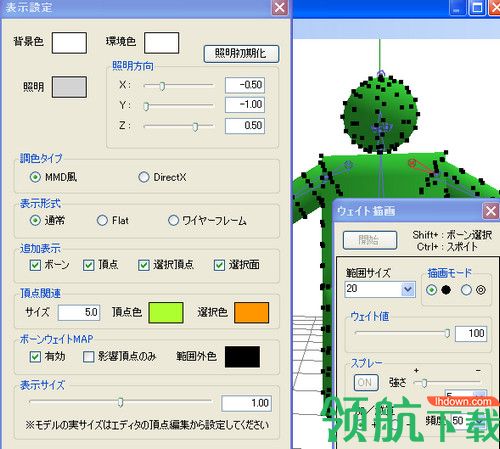Select the filled-dot 描画モード radio
This screenshot has height=449, width=500.
(432, 290)
